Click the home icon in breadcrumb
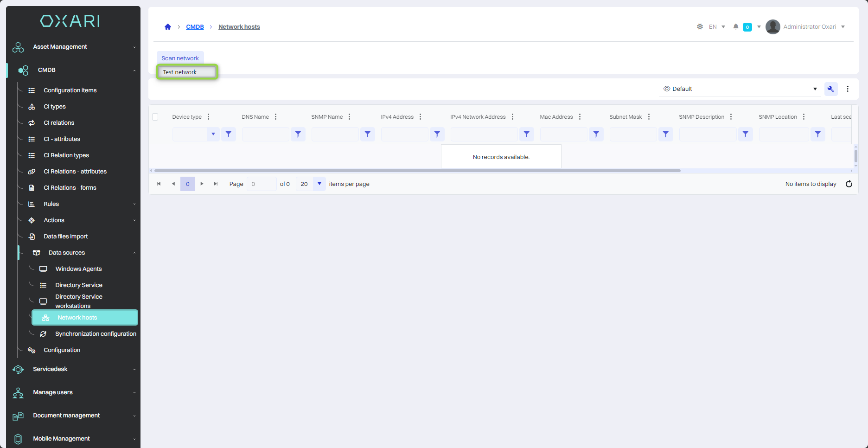 click(168, 27)
